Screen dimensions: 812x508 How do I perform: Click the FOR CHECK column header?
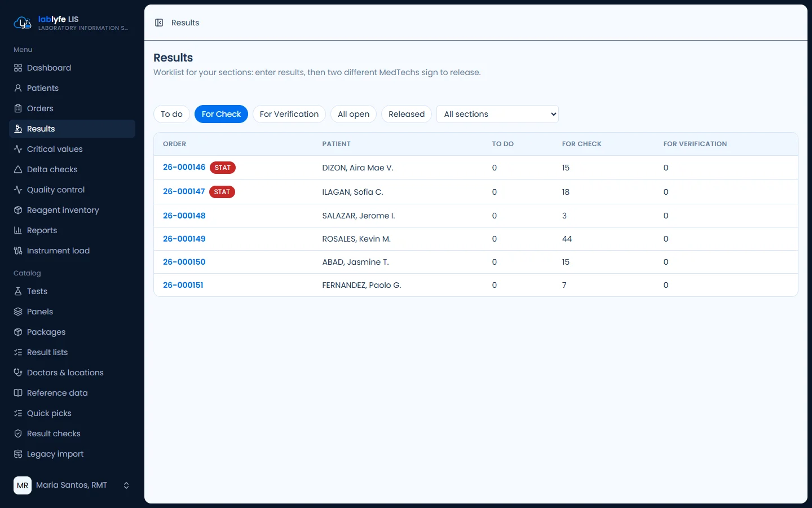click(x=581, y=144)
